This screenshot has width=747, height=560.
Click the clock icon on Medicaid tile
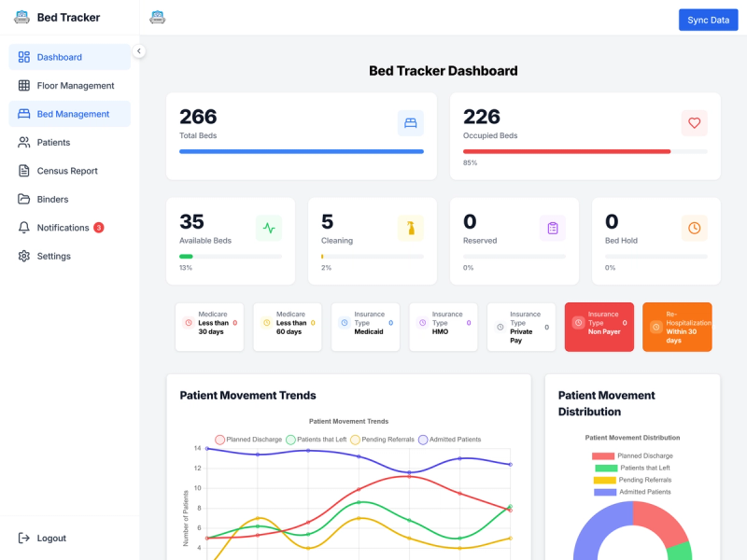(345, 323)
